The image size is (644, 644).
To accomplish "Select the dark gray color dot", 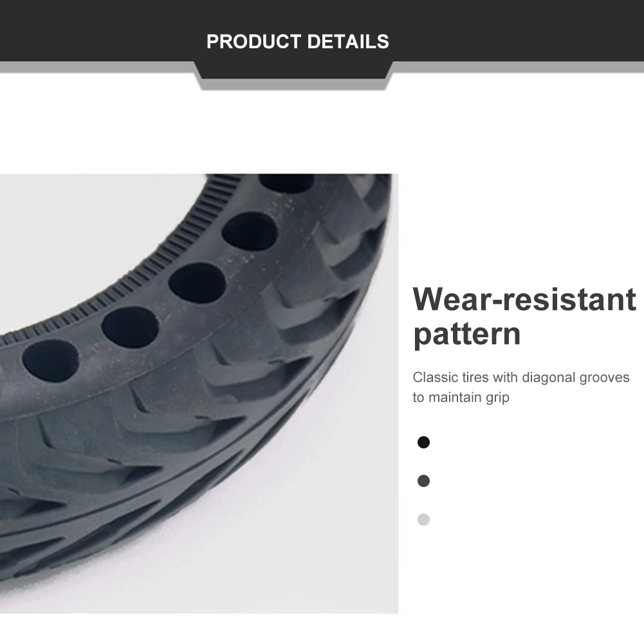I will tap(423, 481).
